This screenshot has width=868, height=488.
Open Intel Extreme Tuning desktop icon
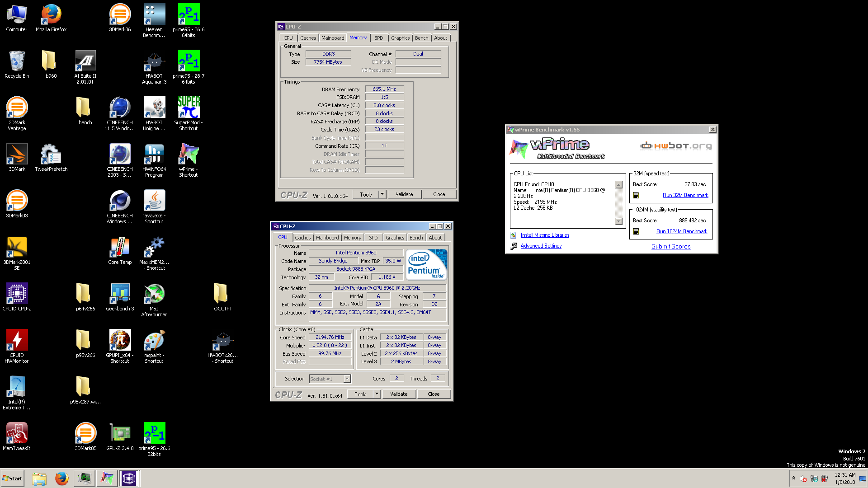tap(17, 393)
